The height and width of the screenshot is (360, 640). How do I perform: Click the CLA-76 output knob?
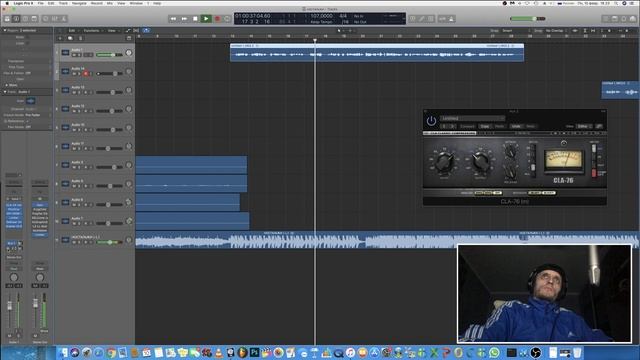tap(480, 162)
